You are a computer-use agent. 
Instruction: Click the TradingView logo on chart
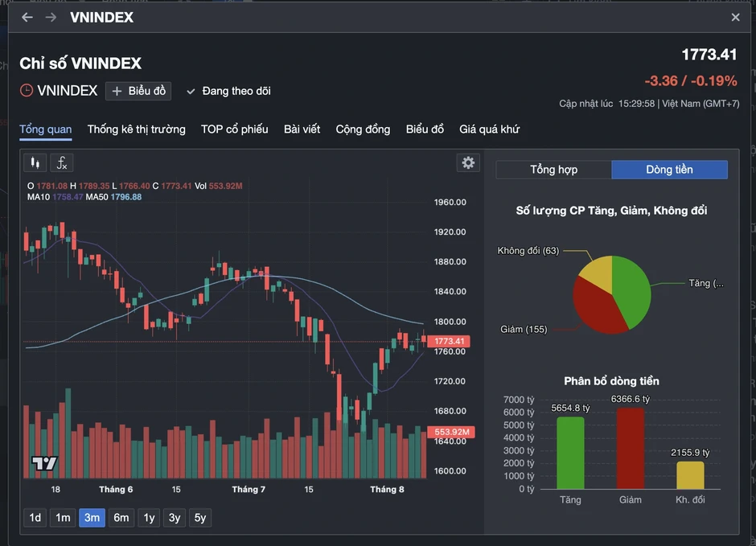click(x=44, y=463)
